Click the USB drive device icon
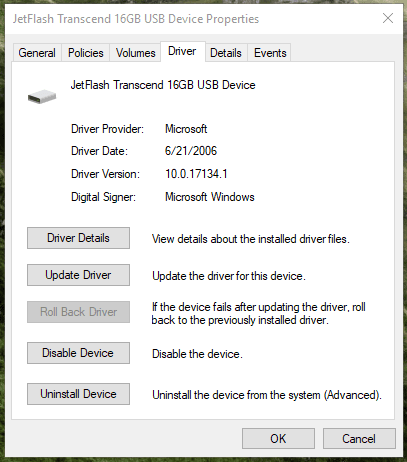 pyautogui.click(x=42, y=96)
